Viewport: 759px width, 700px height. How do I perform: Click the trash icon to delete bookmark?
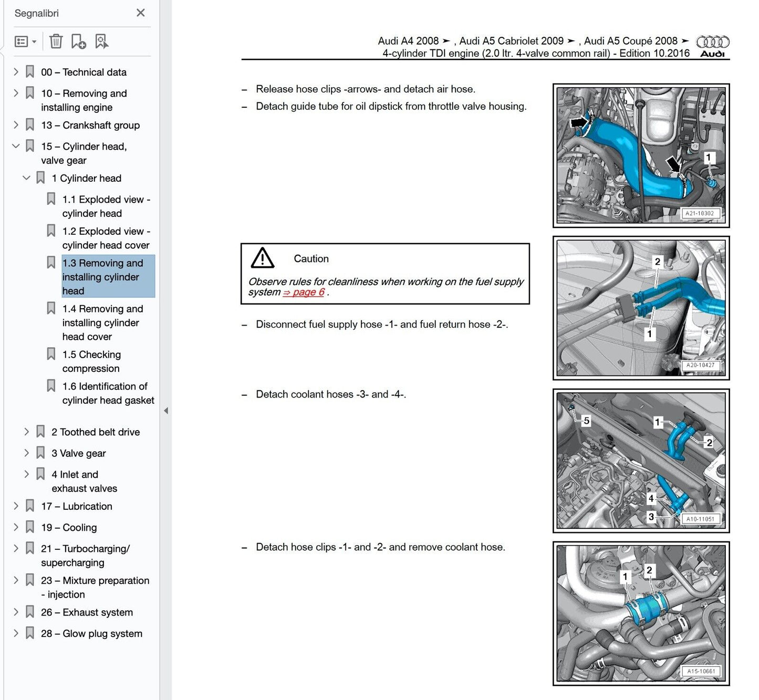pos(56,41)
